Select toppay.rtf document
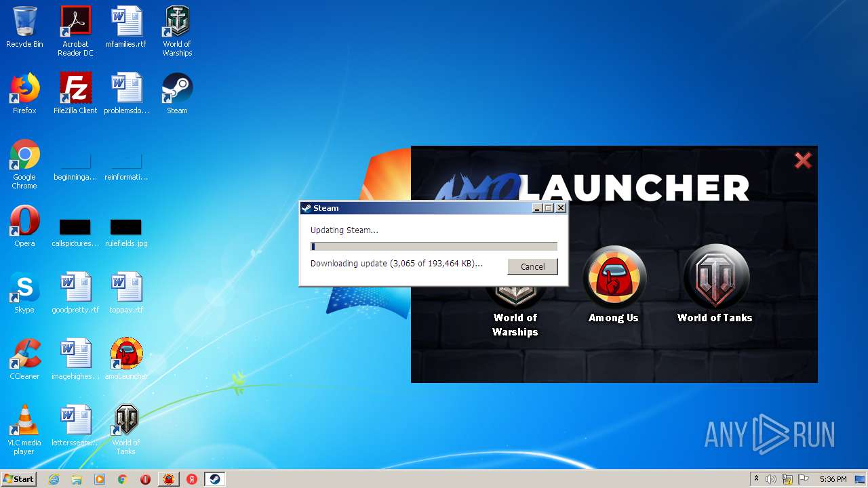868x488 pixels. point(126,293)
